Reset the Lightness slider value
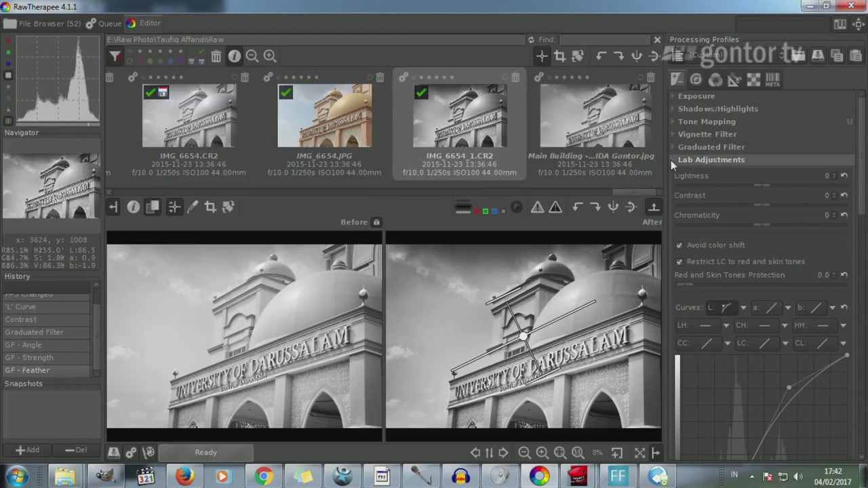868x488 pixels. [844, 176]
